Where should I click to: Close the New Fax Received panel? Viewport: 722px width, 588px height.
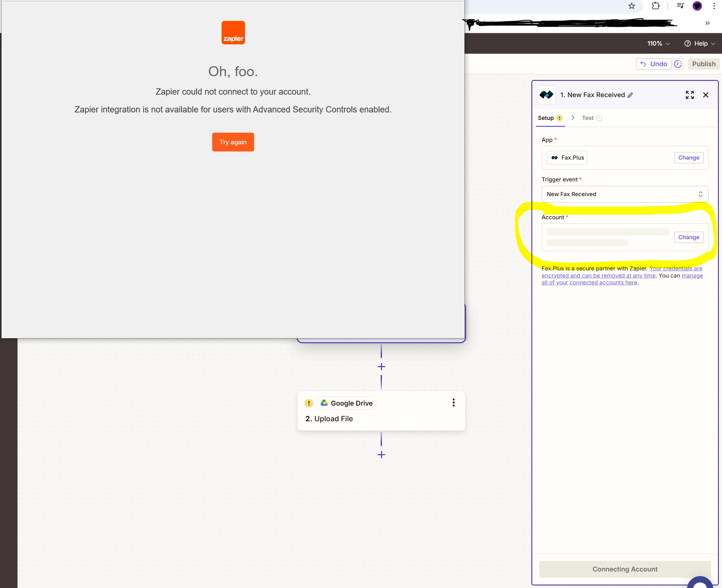tap(706, 95)
